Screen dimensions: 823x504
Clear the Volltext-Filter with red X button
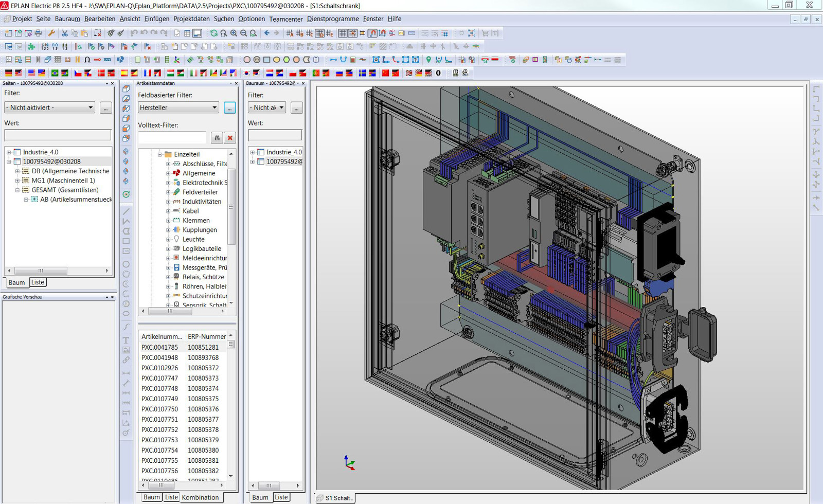point(230,138)
